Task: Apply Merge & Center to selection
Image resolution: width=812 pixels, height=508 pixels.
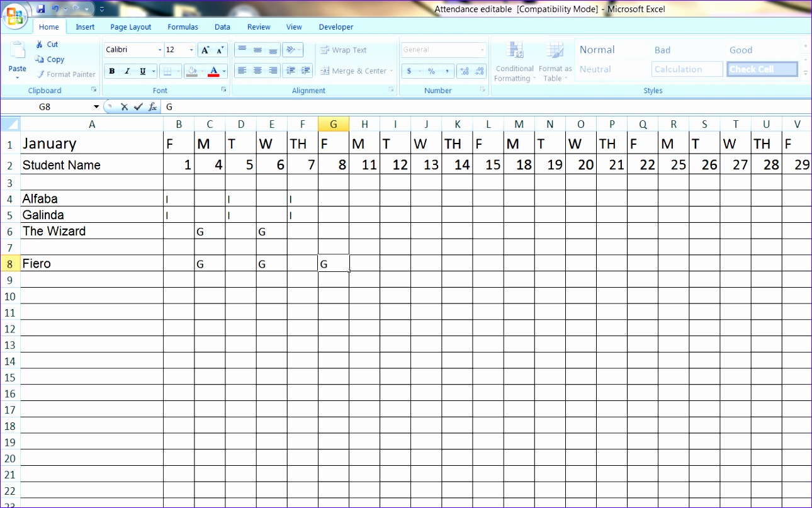Action: [353, 71]
